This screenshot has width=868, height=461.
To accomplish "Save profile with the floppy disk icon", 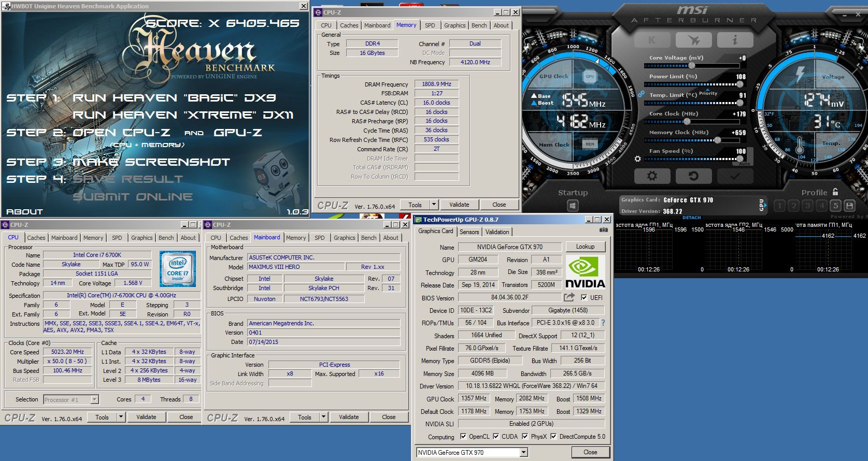I will [x=849, y=206].
